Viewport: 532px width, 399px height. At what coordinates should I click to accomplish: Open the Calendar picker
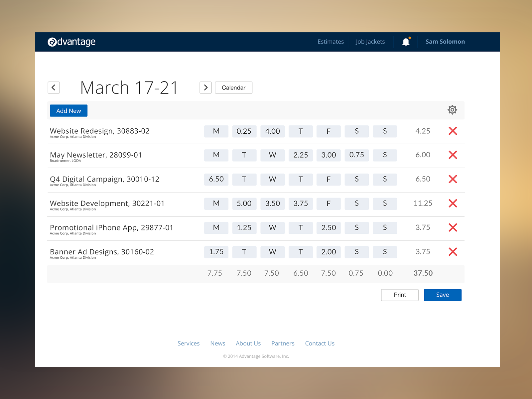tap(234, 88)
